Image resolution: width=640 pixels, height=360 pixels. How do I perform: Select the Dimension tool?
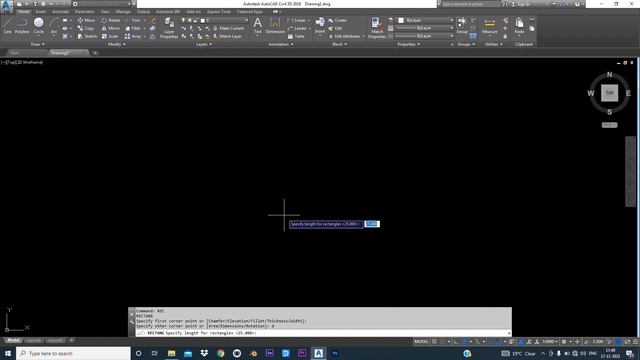(x=275, y=25)
